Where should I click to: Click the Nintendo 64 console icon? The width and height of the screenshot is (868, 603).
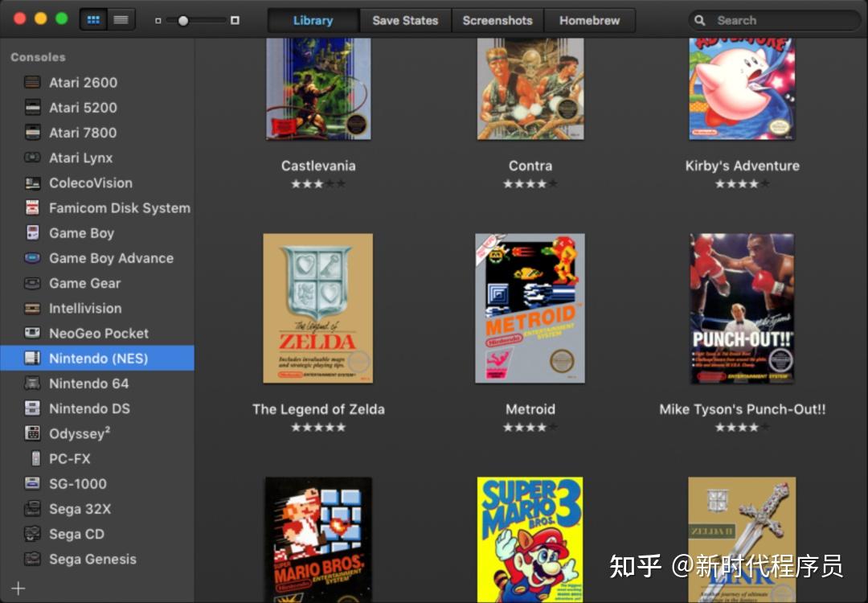33,384
